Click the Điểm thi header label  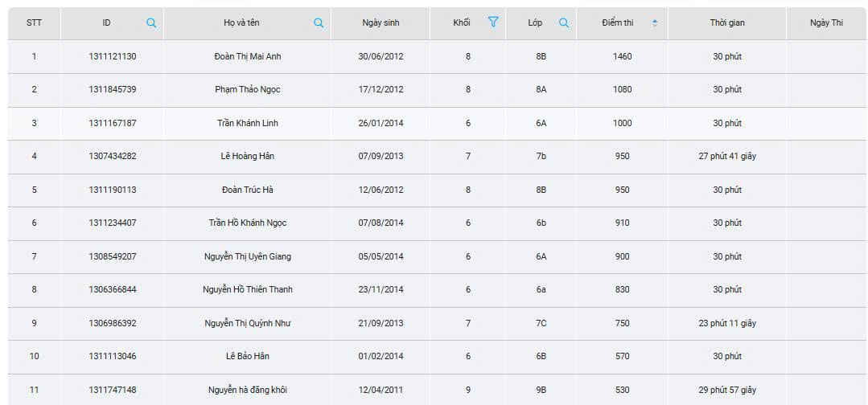(x=617, y=23)
